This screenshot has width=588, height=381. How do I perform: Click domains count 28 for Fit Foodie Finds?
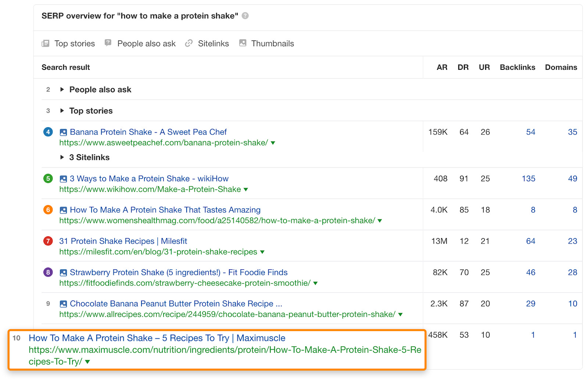point(573,272)
